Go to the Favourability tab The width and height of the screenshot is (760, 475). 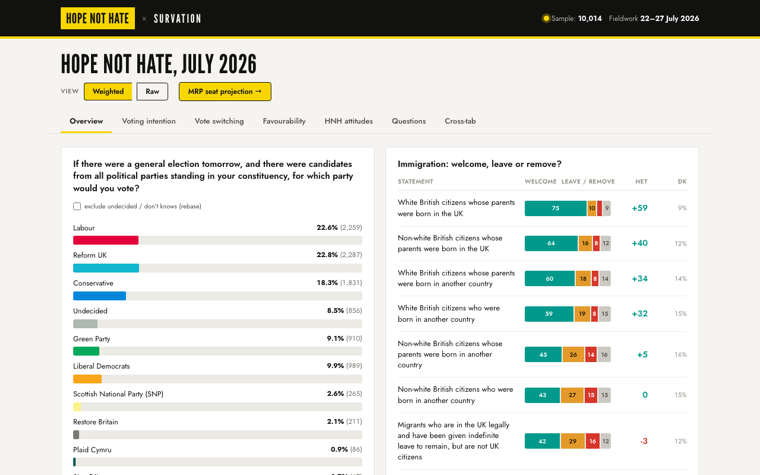point(284,121)
